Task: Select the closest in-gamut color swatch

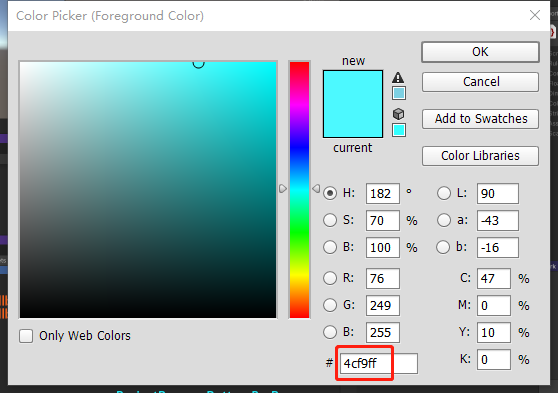Action: (x=399, y=93)
